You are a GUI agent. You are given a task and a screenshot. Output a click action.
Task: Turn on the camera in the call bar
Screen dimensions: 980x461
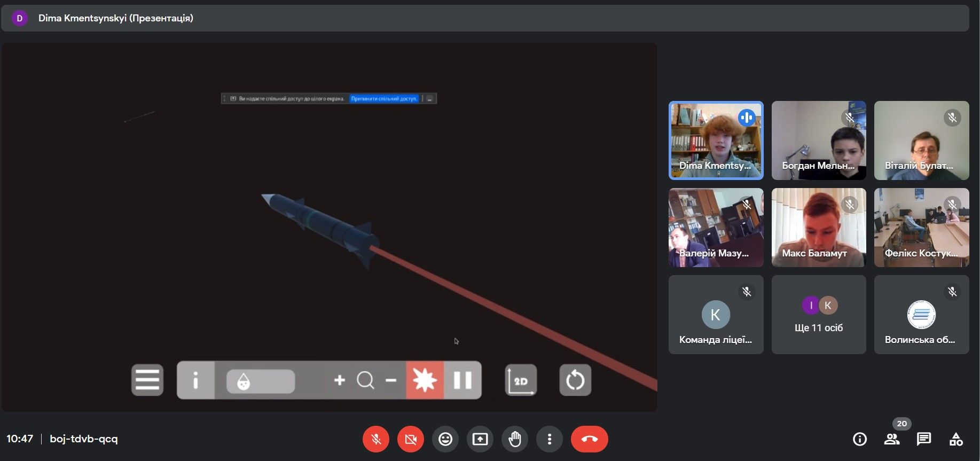click(x=411, y=439)
